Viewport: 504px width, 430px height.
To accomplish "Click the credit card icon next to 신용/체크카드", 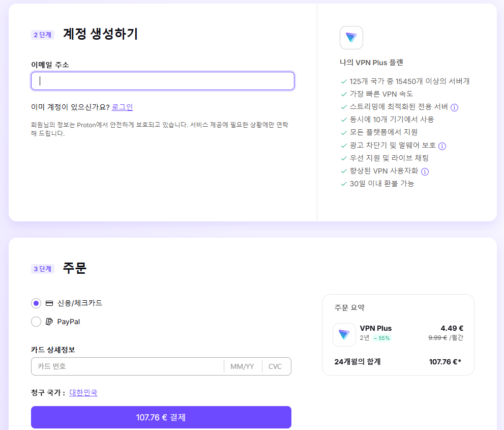I will (x=49, y=303).
